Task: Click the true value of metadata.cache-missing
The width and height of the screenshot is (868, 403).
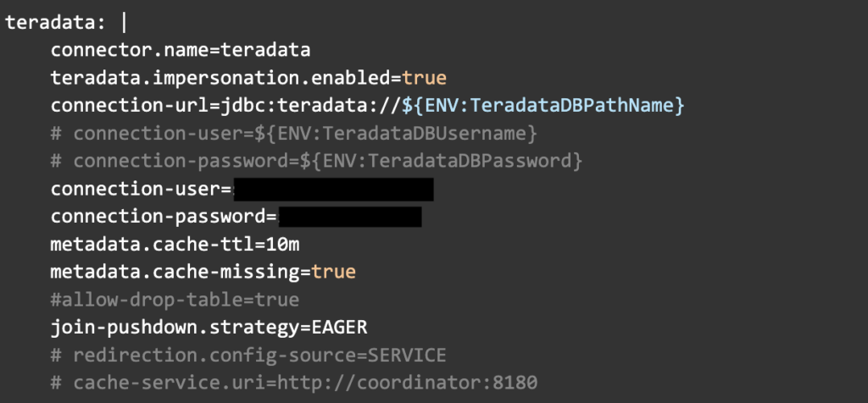Action: click(x=333, y=272)
